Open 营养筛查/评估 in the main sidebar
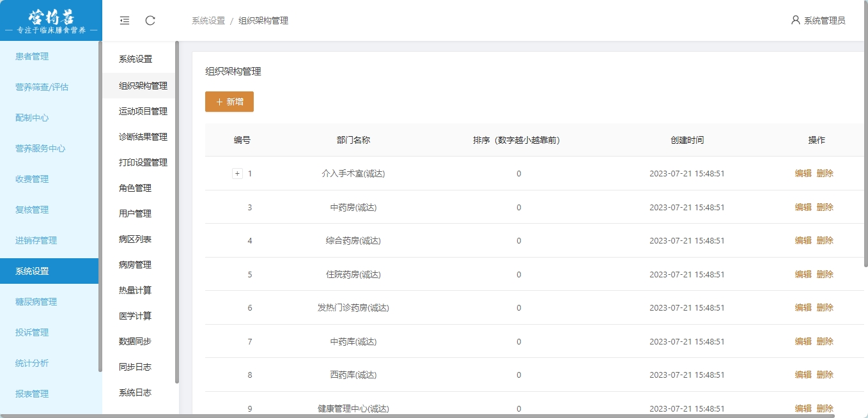The image size is (868, 418). pyautogui.click(x=42, y=87)
